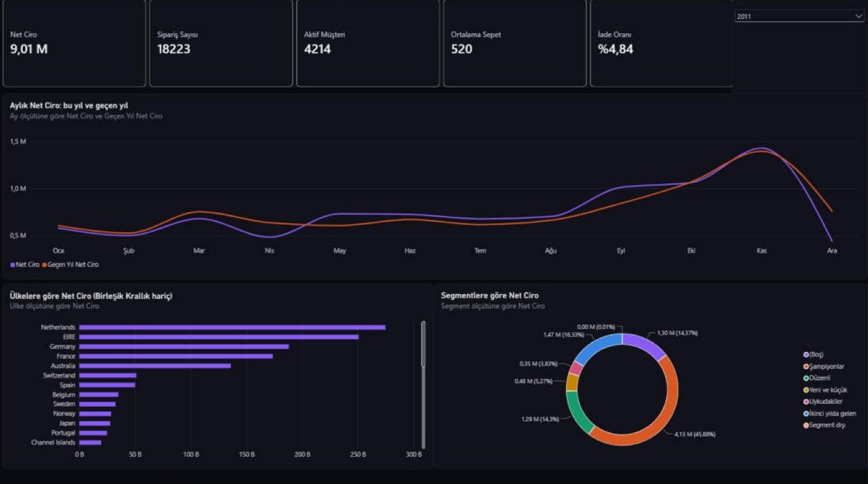Click the country chart vertical scrollbar
The height and width of the screenshot is (484, 868).
[x=423, y=385]
